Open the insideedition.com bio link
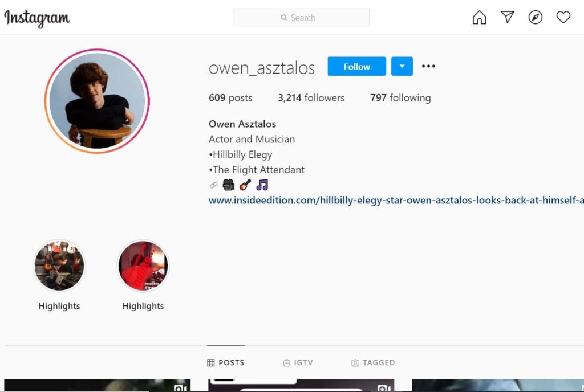This screenshot has width=584, height=392. click(x=396, y=200)
